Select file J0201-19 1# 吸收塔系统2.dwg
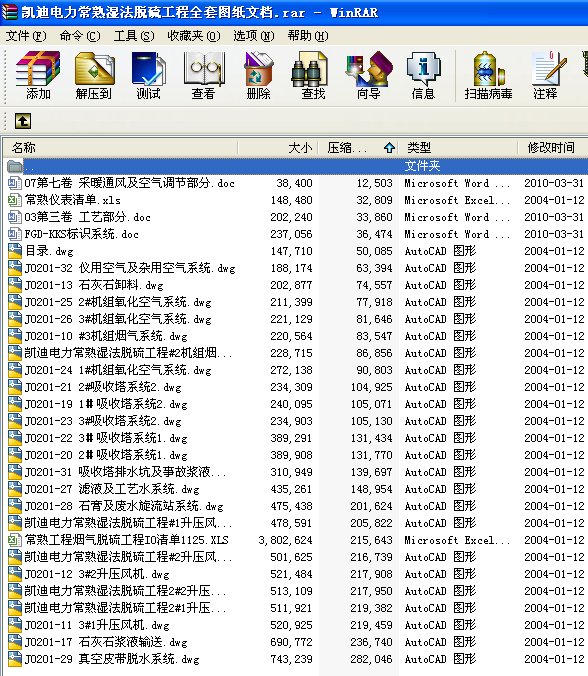Screen dimensions: 588x676 [x=106, y=404]
